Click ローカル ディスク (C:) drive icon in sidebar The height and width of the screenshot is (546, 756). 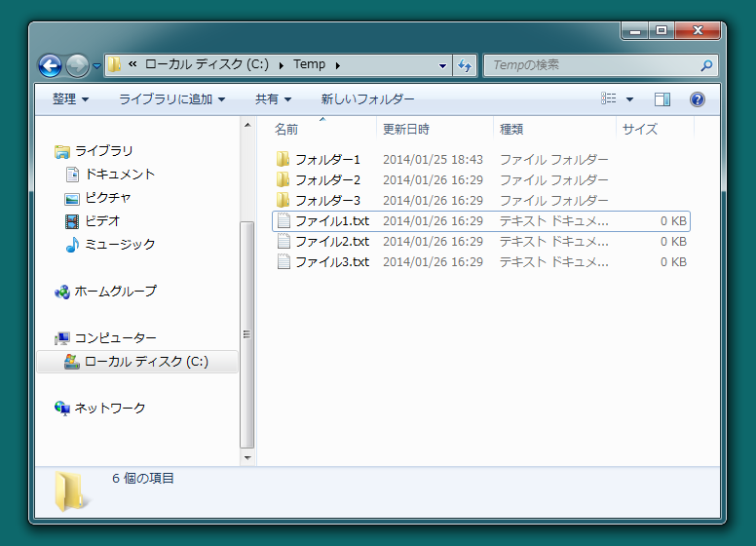[72, 362]
